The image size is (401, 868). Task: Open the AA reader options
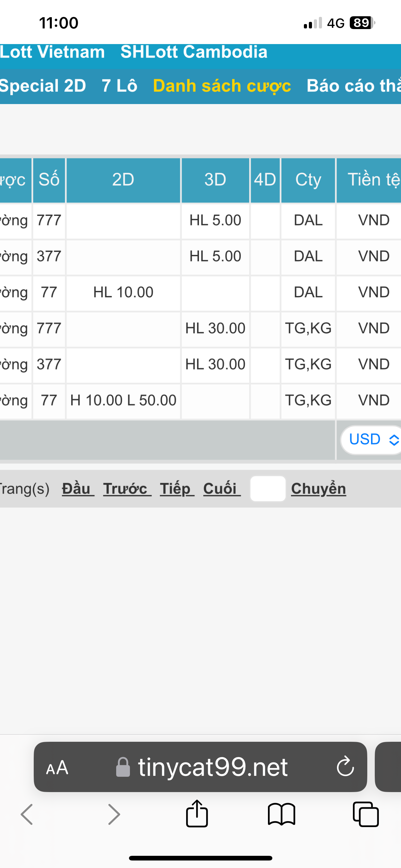(57, 768)
